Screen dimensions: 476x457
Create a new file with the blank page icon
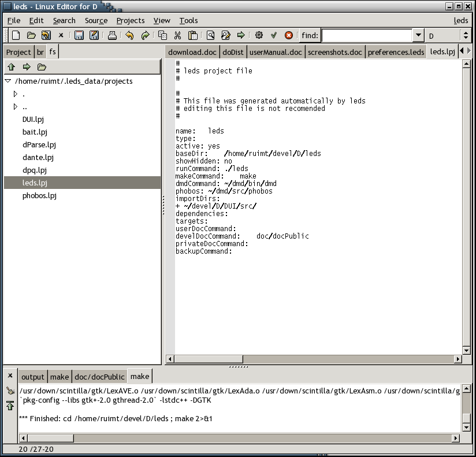pos(16,35)
